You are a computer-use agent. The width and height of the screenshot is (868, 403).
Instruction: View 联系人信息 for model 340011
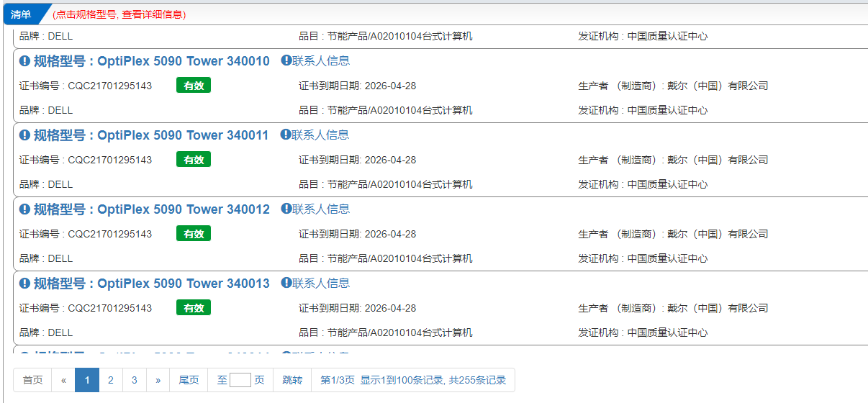tap(321, 135)
